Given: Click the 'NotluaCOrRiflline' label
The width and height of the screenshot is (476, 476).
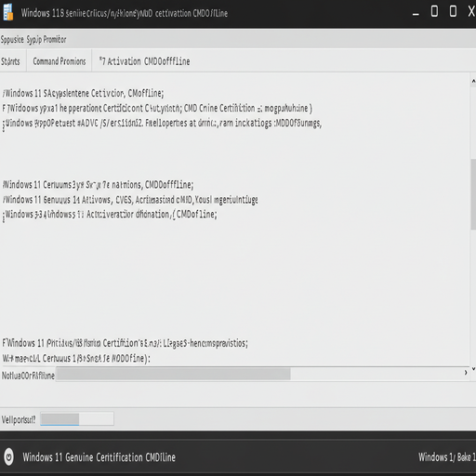Looking at the screenshot, I should click(28, 376).
